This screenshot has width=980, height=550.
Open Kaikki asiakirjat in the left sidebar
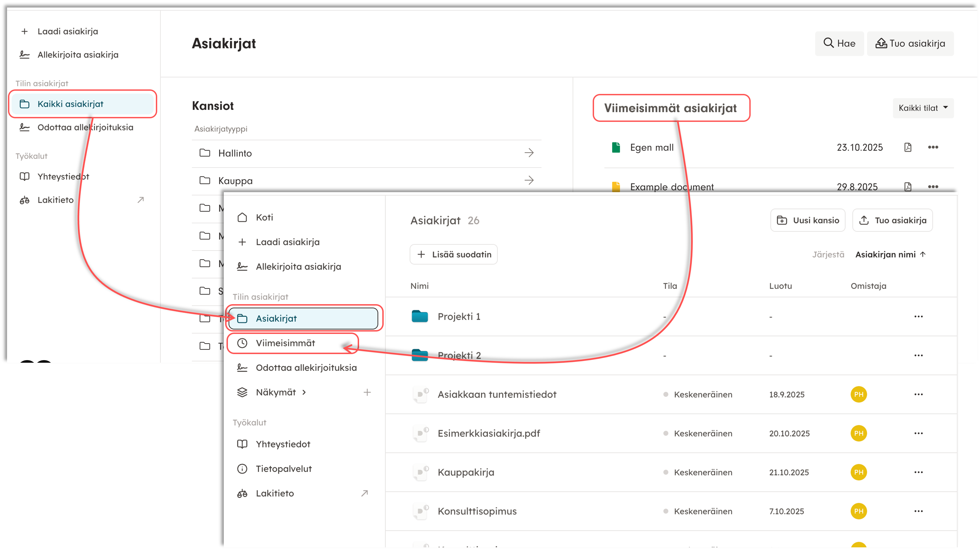pos(70,104)
